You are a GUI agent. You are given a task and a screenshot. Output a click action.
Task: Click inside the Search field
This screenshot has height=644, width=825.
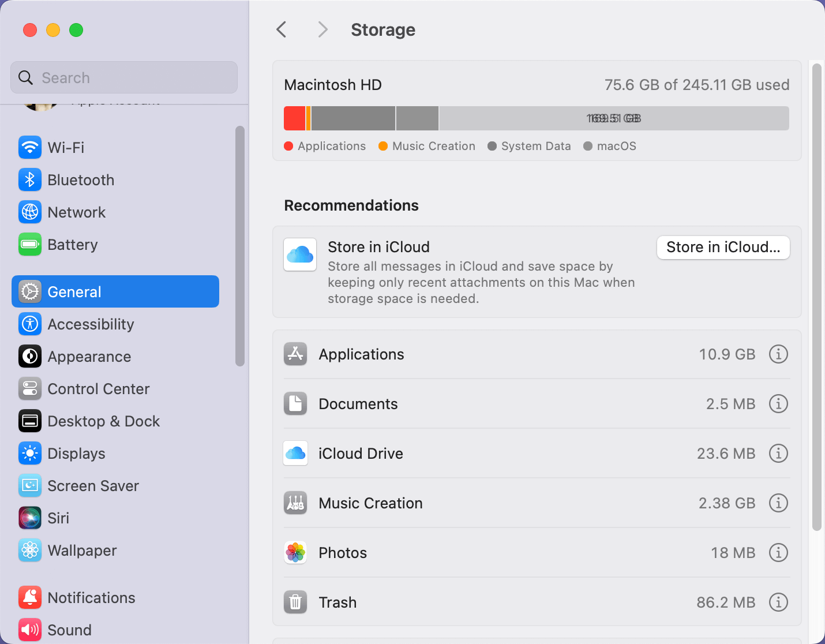(x=123, y=77)
